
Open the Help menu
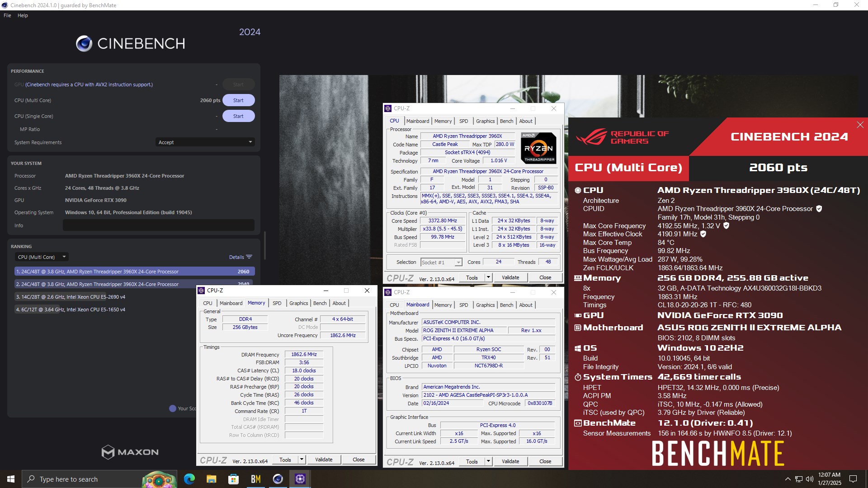click(23, 15)
